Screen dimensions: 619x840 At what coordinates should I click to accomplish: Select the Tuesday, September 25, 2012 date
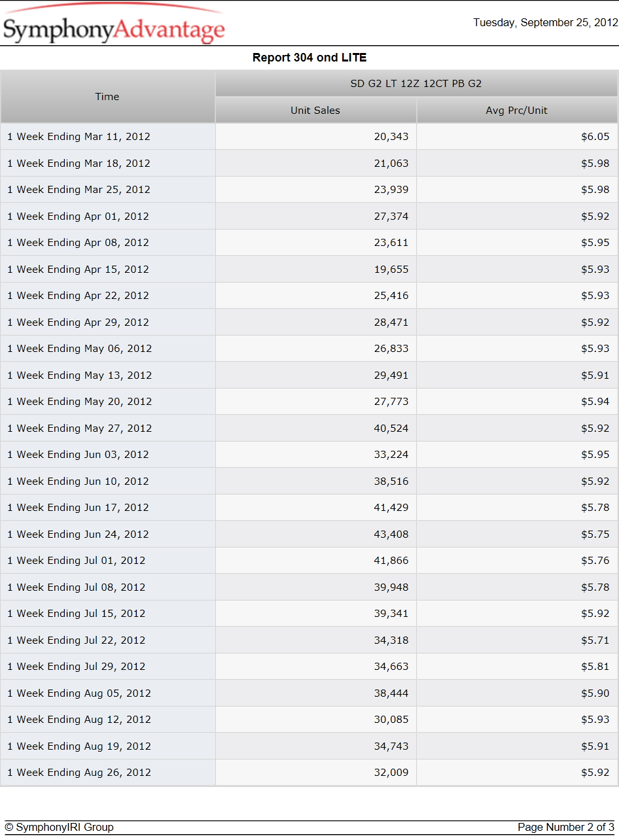[546, 23]
